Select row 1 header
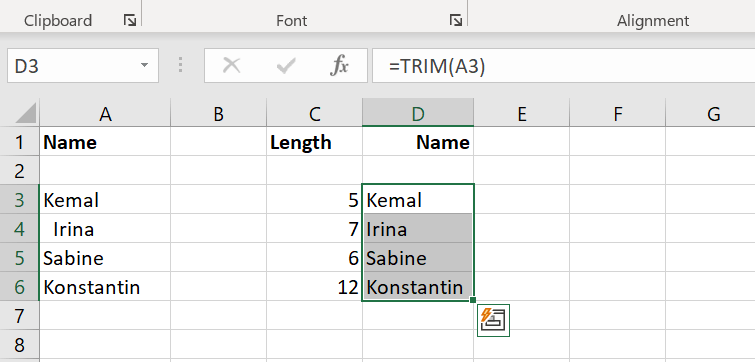 click(x=20, y=142)
